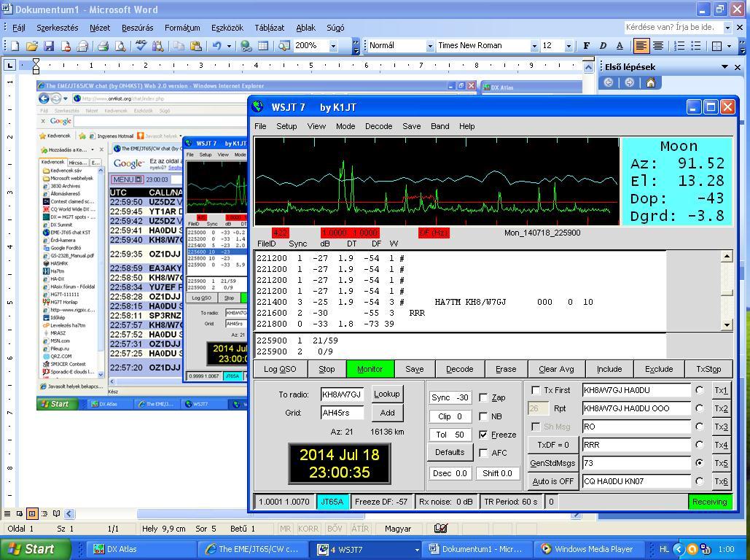Screen dimensions: 750x560
Task: Click the spelling status book icon in status bar
Action: coord(440,529)
